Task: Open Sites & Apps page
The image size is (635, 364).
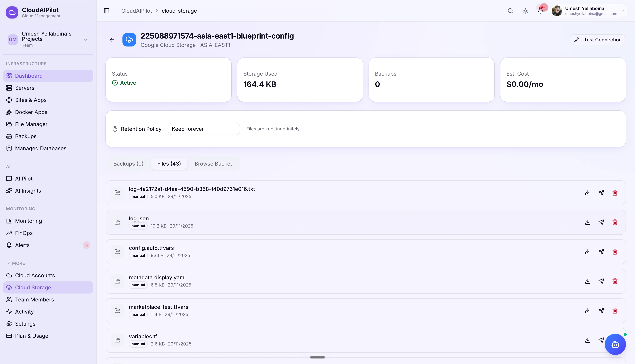Action: 48,100
